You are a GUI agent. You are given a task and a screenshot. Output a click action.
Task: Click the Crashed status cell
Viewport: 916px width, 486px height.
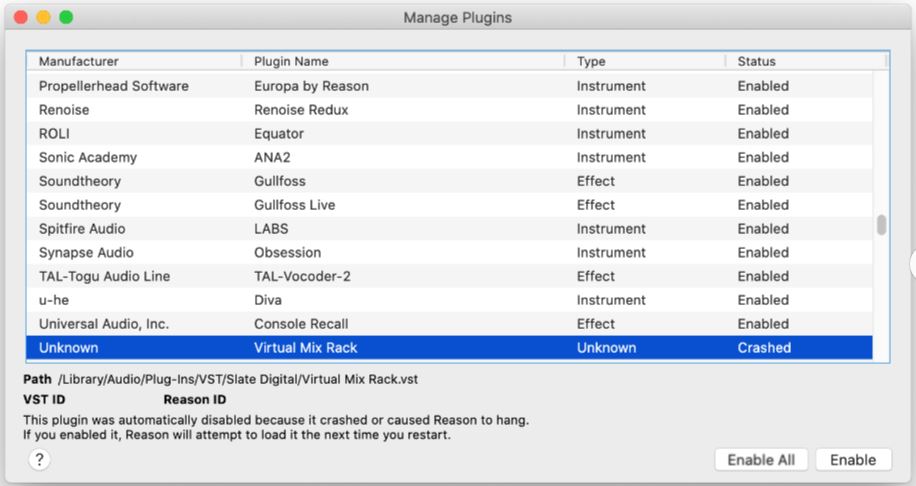coord(764,348)
